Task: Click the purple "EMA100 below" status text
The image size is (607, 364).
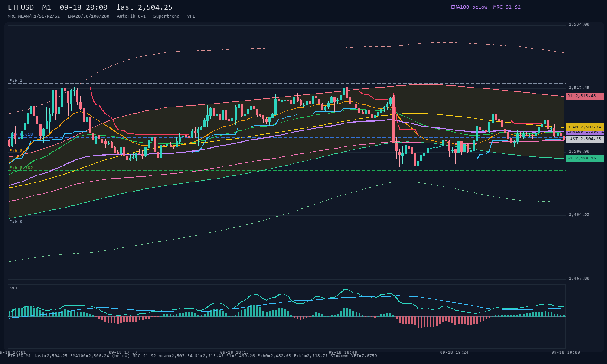Action: (469, 7)
